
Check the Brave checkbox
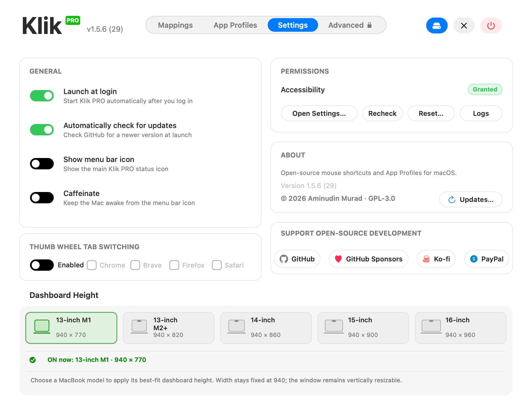pyautogui.click(x=135, y=265)
